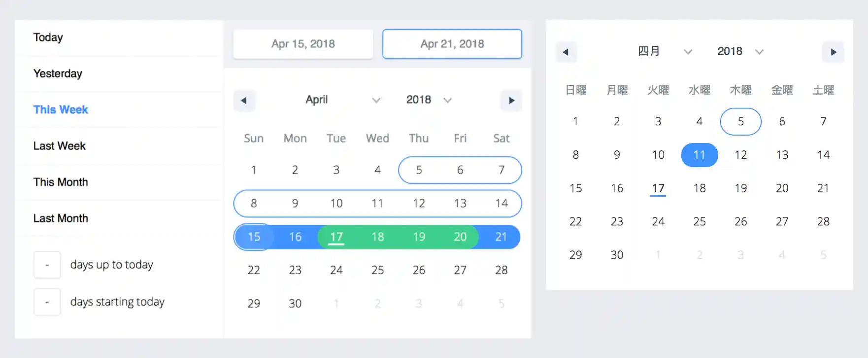Click the Apr 21, 2018 end date field

click(452, 44)
